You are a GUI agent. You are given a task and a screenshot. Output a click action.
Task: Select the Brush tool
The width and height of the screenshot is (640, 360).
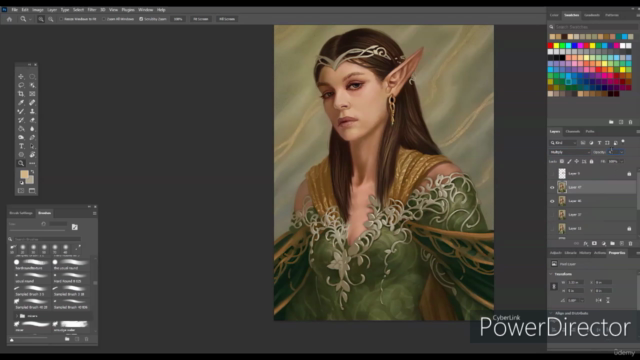[21, 111]
